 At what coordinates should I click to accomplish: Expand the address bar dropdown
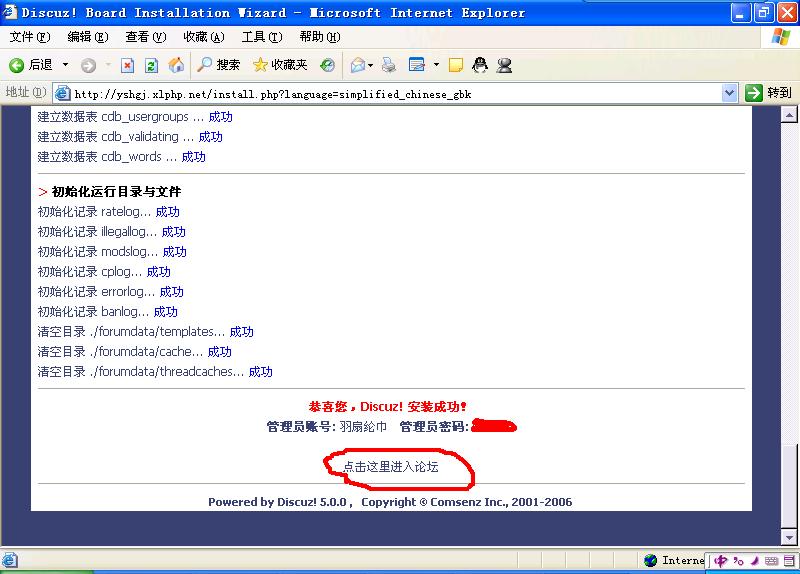pos(730,93)
